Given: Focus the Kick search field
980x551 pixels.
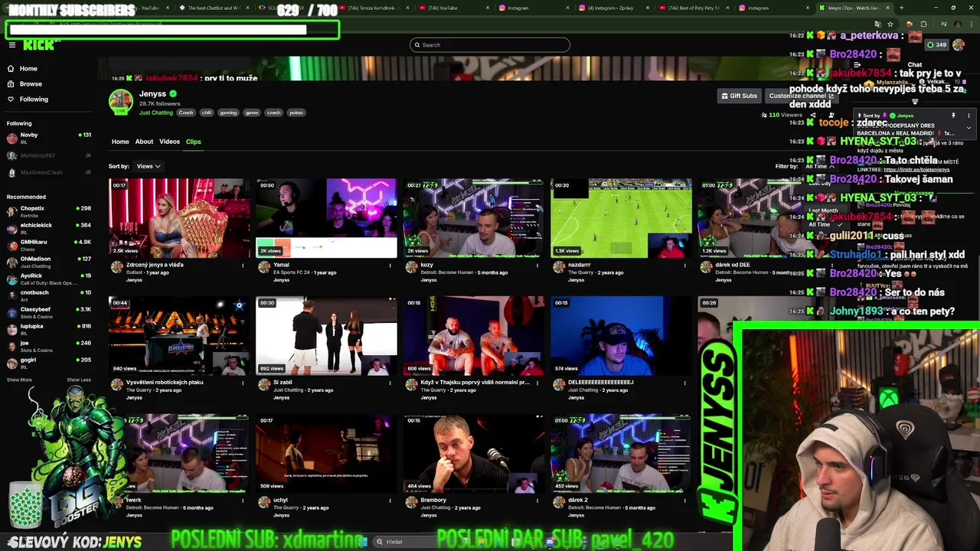Looking at the screenshot, I should pyautogui.click(x=490, y=44).
